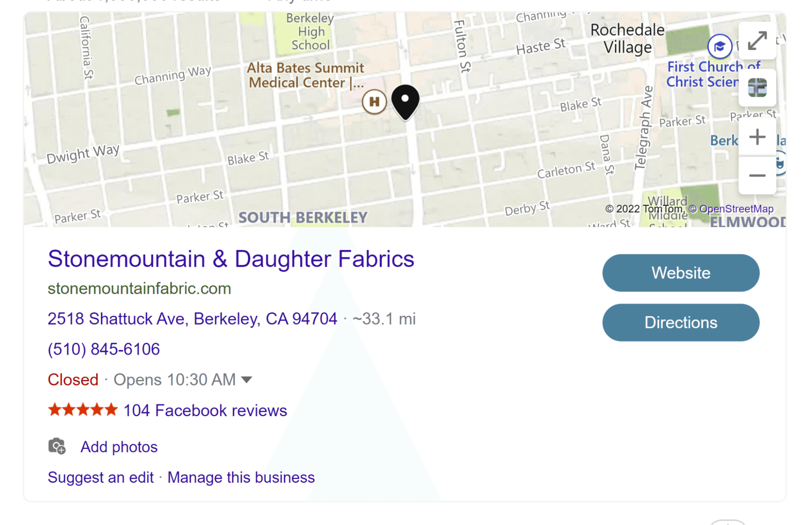
Task: Call the phone number (510) 845-6106
Action: click(104, 349)
